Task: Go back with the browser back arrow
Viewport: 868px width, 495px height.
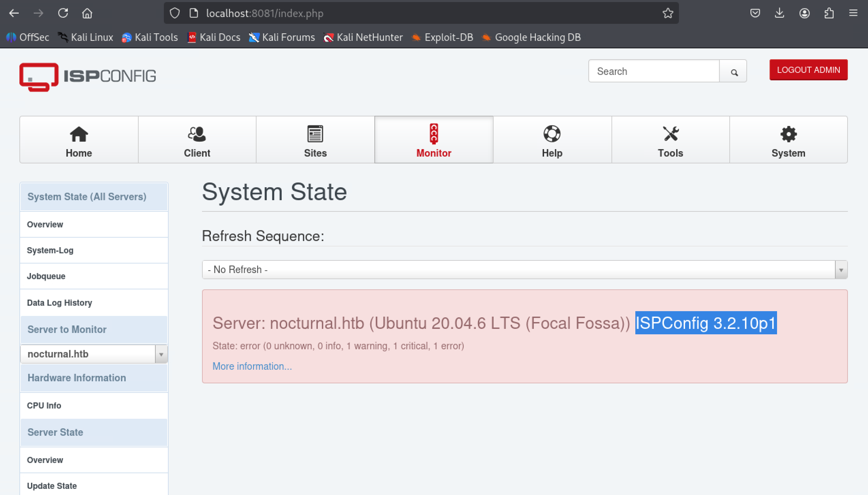Action: coord(14,13)
